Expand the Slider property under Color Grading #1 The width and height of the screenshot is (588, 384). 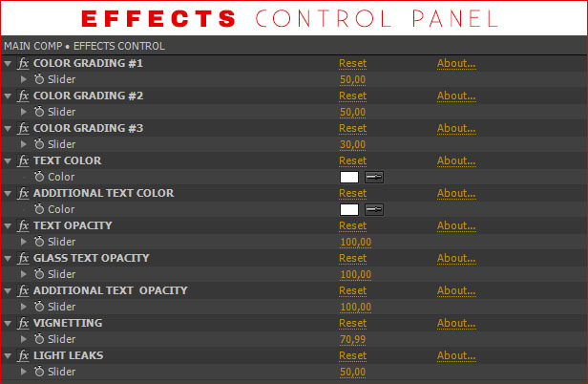coord(24,80)
